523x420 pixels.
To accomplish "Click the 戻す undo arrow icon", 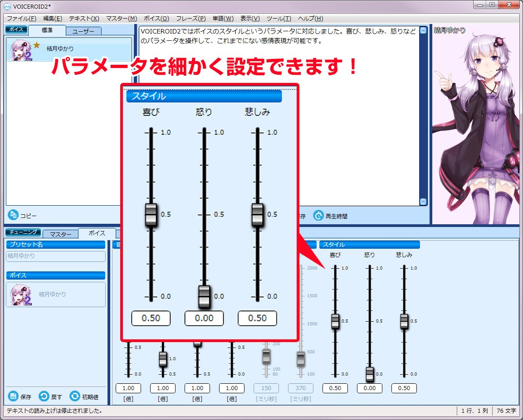I will [x=44, y=396].
